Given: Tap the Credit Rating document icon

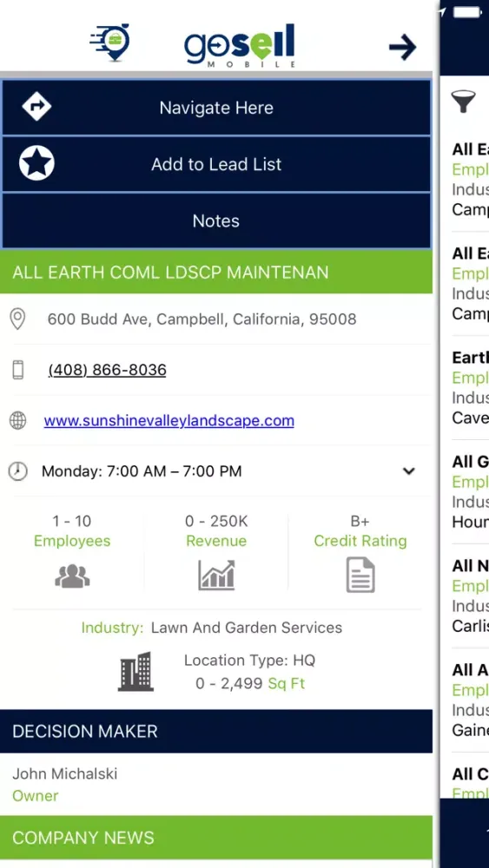Looking at the screenshot, I should tap(360, 575).
